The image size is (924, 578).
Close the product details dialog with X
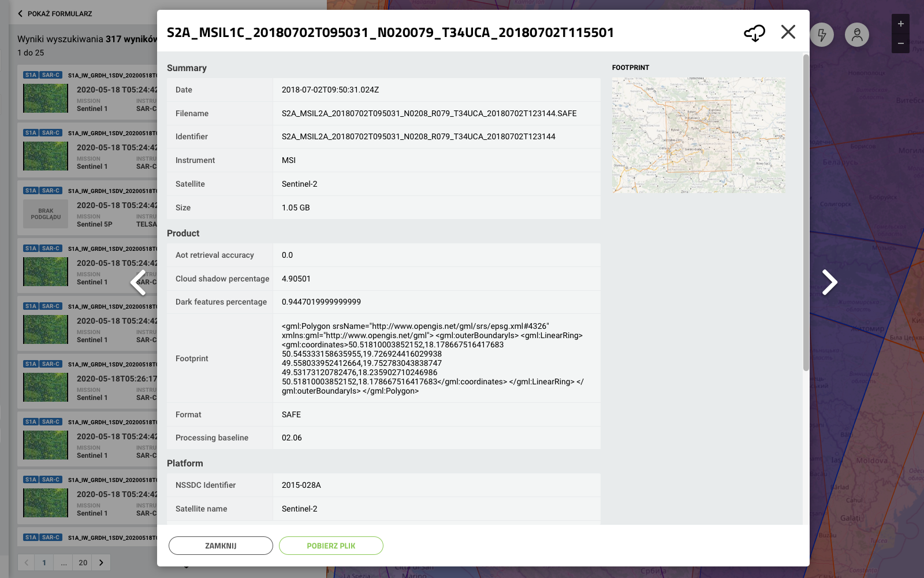click(788, 32)
